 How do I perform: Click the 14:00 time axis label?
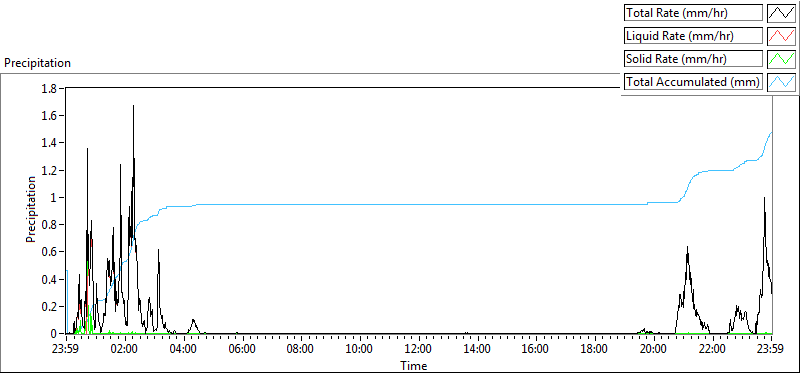[477, 350]
